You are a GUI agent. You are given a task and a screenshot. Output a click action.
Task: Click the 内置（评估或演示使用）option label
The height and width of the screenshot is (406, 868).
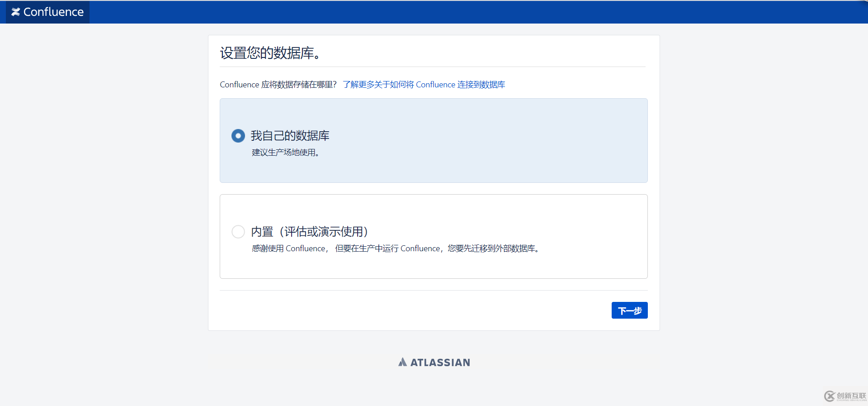310,232
